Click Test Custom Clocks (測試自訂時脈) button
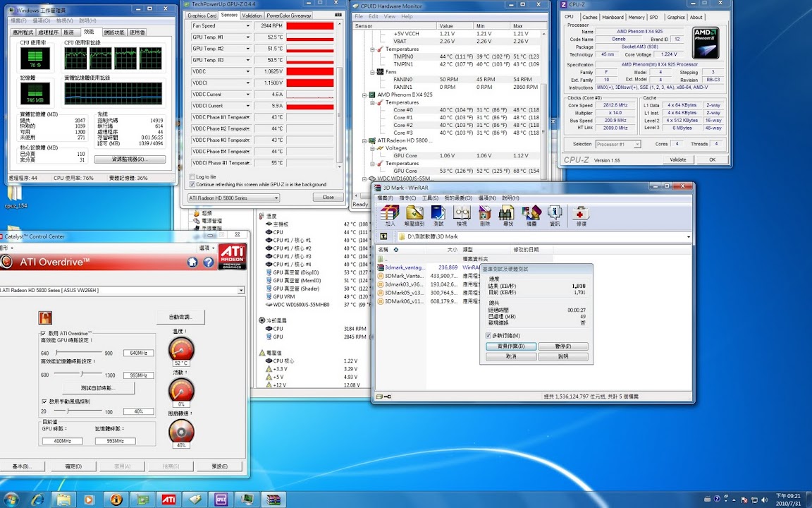Image resolution: width=812 pixels, height=508 pixels. pos(98,388)
